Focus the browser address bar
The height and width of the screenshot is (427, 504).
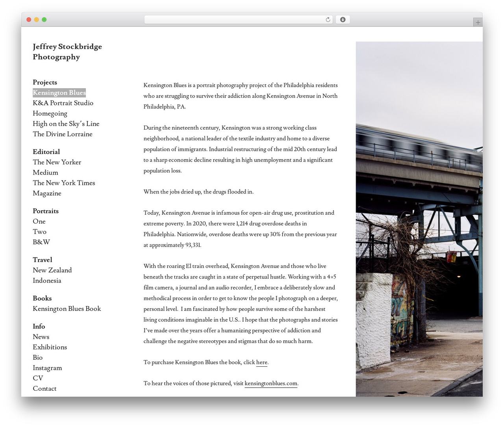(x=238, y=20)
